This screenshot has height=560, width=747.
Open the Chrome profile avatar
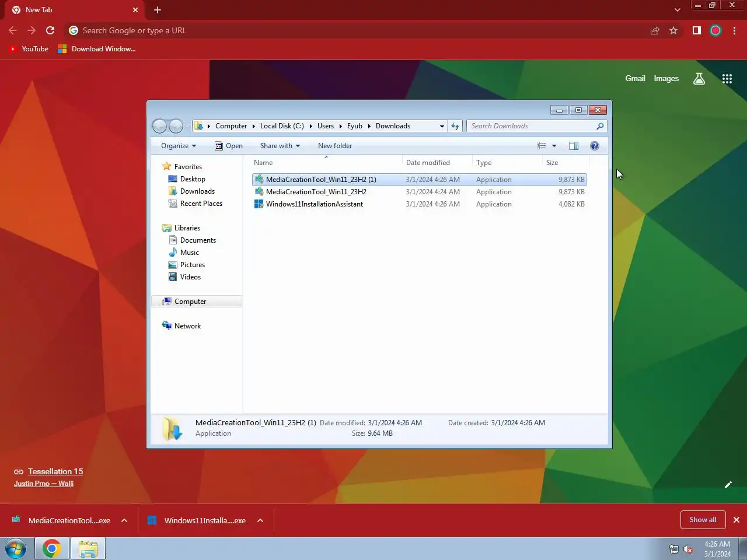point(715,30)
